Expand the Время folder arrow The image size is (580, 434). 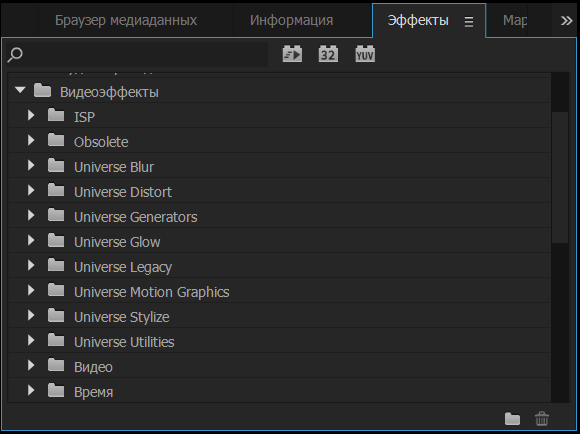[31, 390]
